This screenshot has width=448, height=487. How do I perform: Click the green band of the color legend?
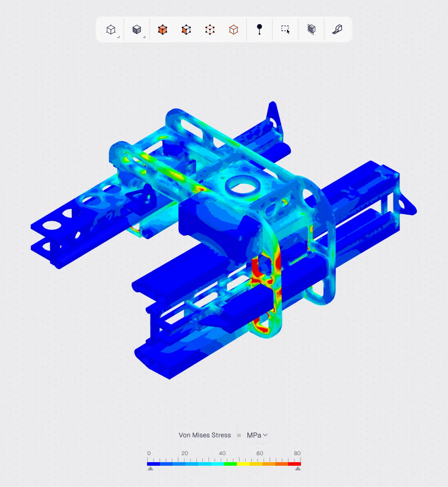point(230,464)
